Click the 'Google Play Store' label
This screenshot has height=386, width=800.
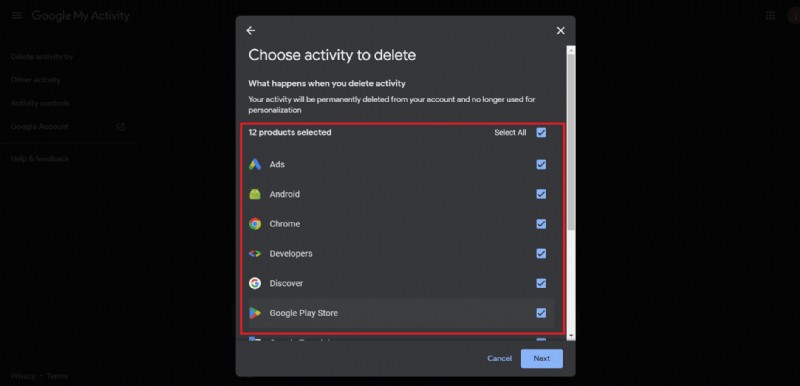point(304,313)
